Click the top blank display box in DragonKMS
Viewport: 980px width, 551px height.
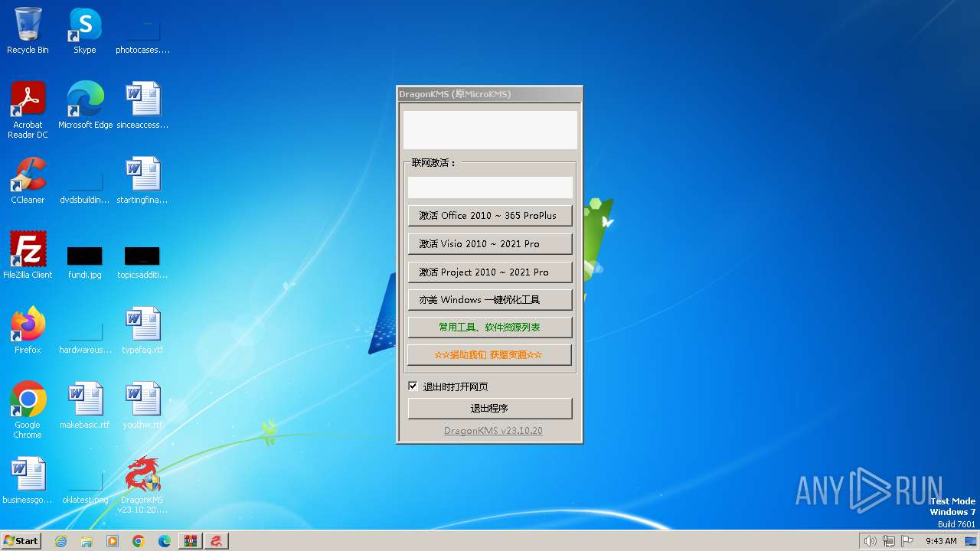(490, 130)
